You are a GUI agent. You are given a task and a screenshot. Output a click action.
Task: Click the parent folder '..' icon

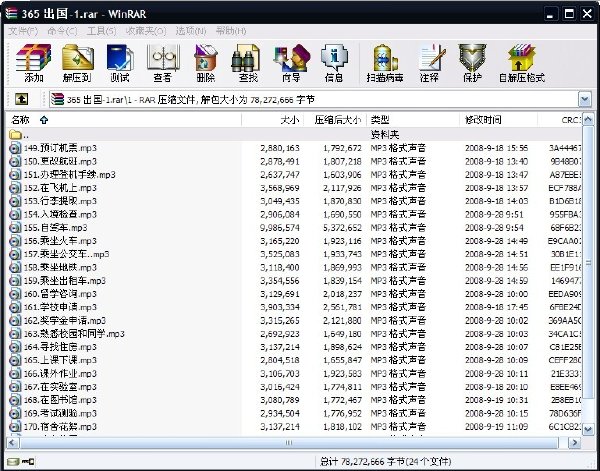15,135
